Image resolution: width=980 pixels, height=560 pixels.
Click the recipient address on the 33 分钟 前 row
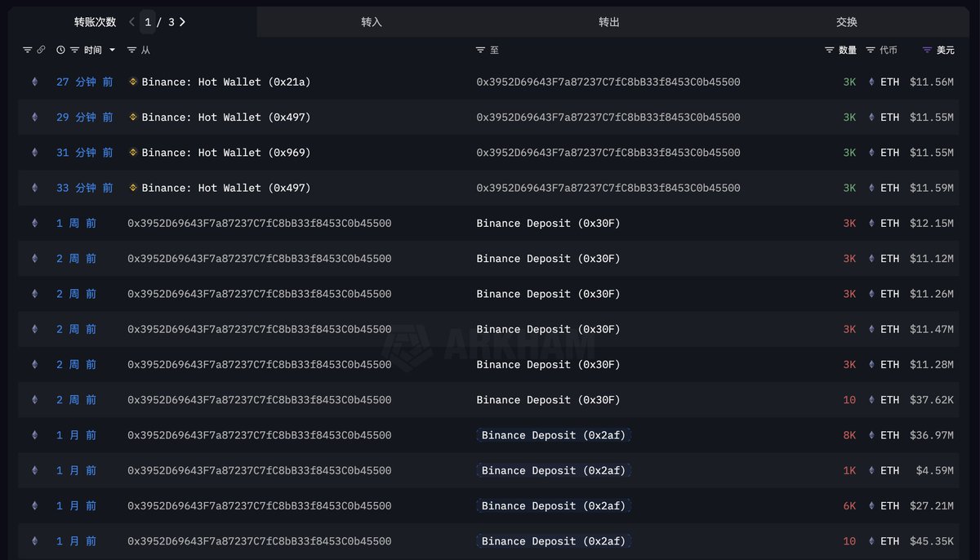(x=608, y=188)
